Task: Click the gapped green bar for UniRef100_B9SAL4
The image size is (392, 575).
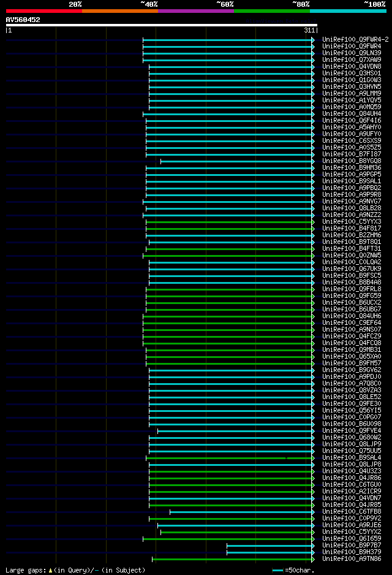Action: coord(230,459)
